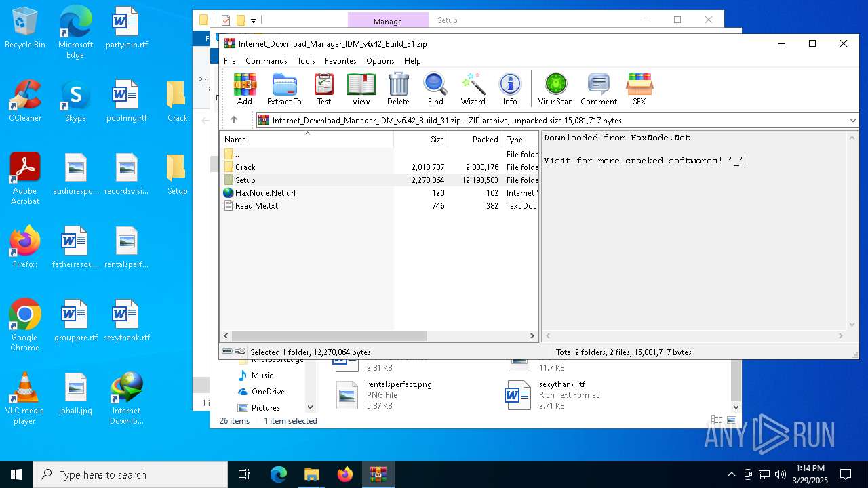Open the quick access toolbar dropdown in Explorer
This screenshot has height=488, width=868.
pyautogui.click(x=253, y=20)
